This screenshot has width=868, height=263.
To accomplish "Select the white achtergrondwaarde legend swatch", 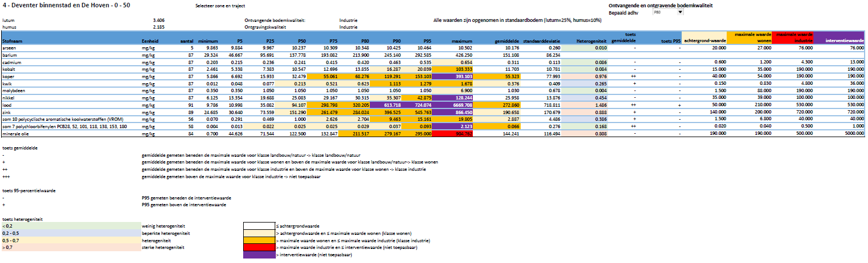I will pos(258,225).
